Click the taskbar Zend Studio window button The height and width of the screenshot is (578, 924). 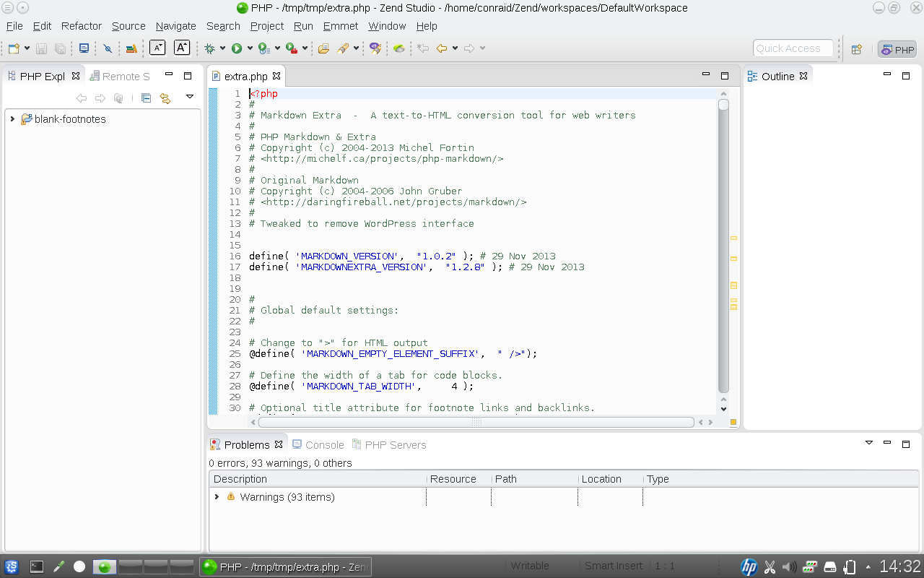[x=286, y=567]
